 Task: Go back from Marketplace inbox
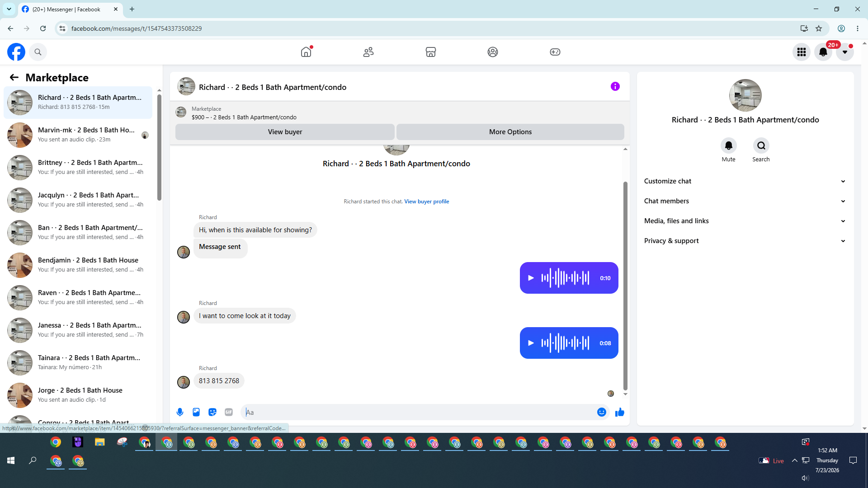click(14, 77)
